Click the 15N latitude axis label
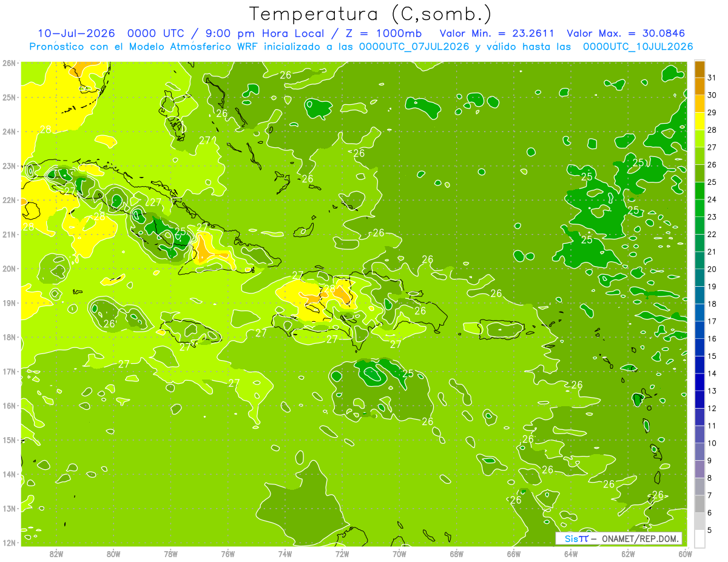 pos(8,440)
